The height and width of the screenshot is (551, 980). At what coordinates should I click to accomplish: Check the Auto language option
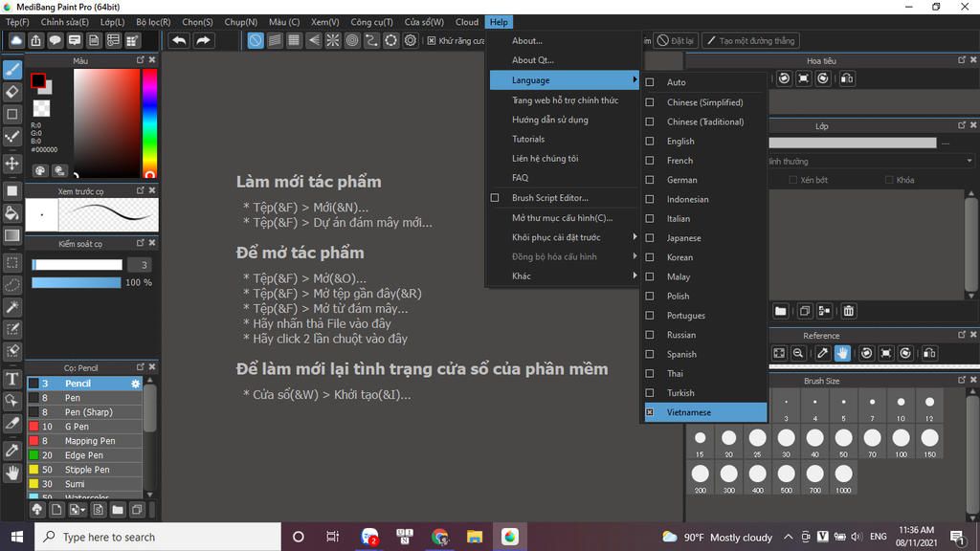point(650,82)
